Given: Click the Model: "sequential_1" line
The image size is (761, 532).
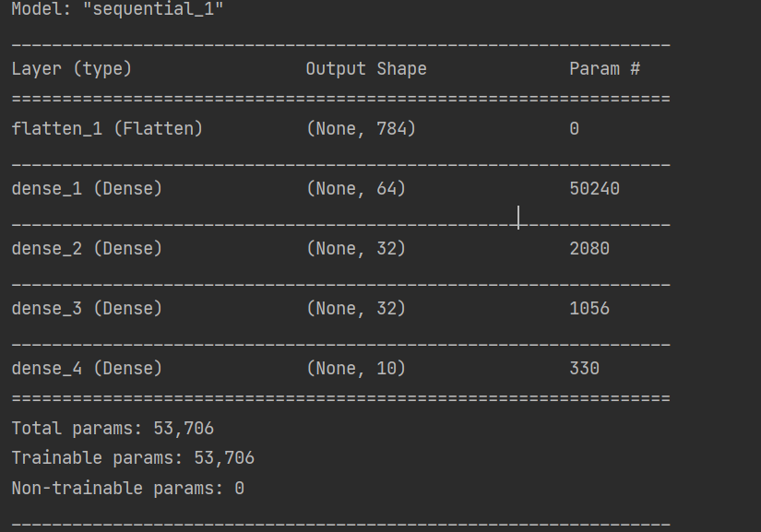Looking at the screenshot, I should [117, 8].
